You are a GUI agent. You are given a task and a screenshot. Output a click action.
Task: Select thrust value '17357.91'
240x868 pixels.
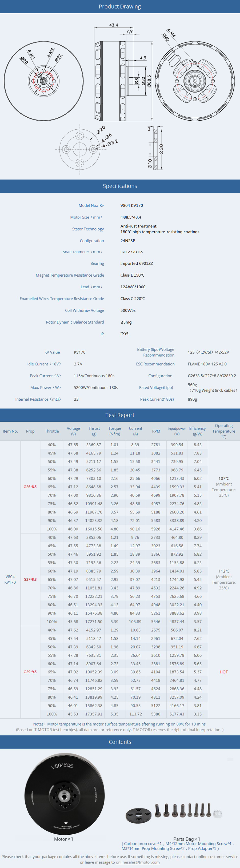[x=94, y=714]
